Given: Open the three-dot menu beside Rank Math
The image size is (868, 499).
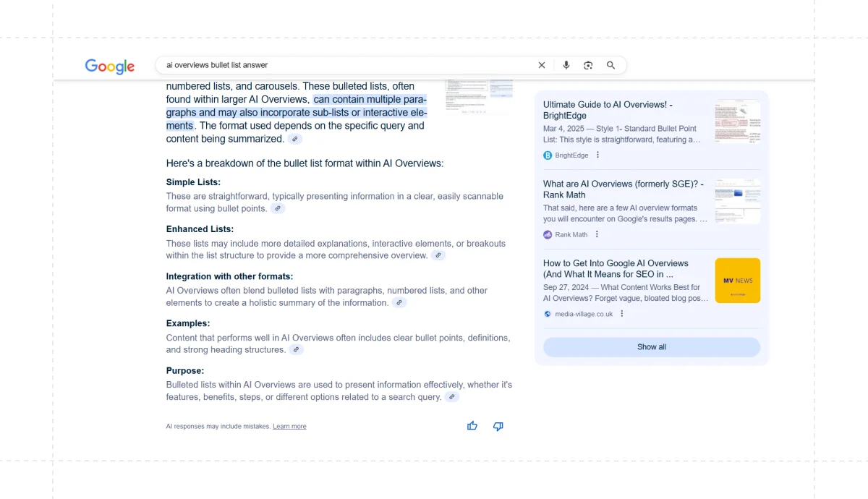Looking at the screenshot, I should click(597, 234).
